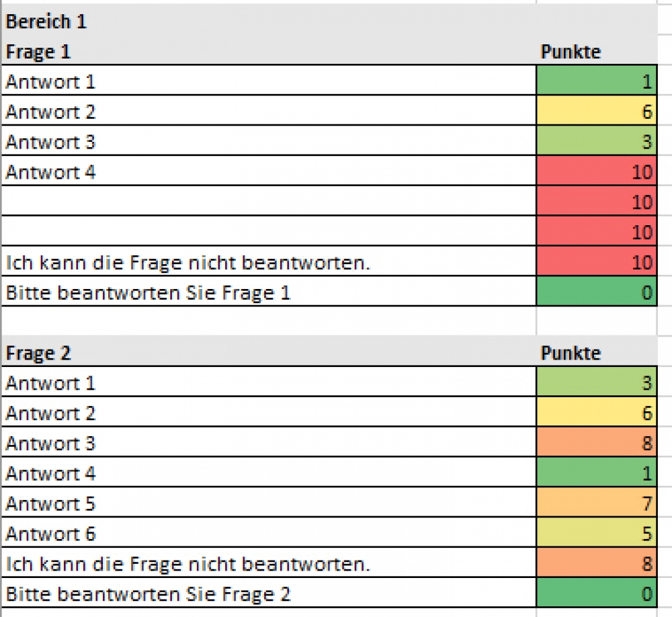Screen dimensions: 672x617
Task: Select the yellow 6 points cell for Frage 1
Action: click(597, 111)
